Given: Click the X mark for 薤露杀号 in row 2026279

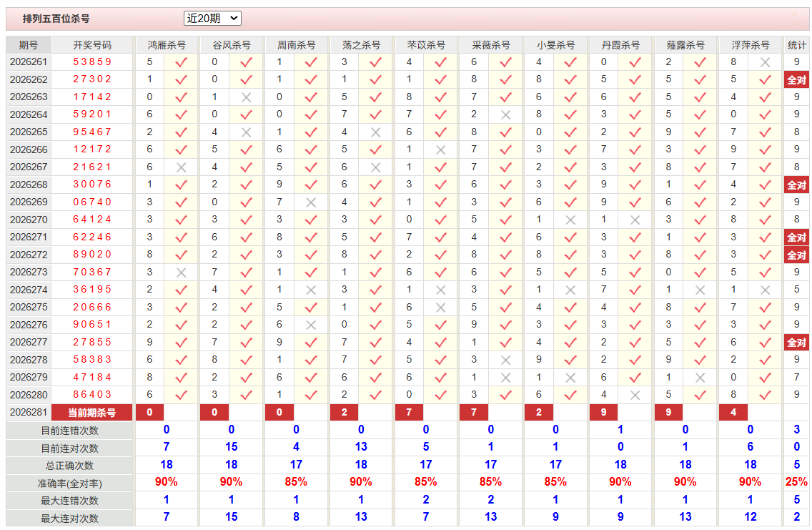Looking at the screenshot, I should pyautogui.click(x=700, y=377).
